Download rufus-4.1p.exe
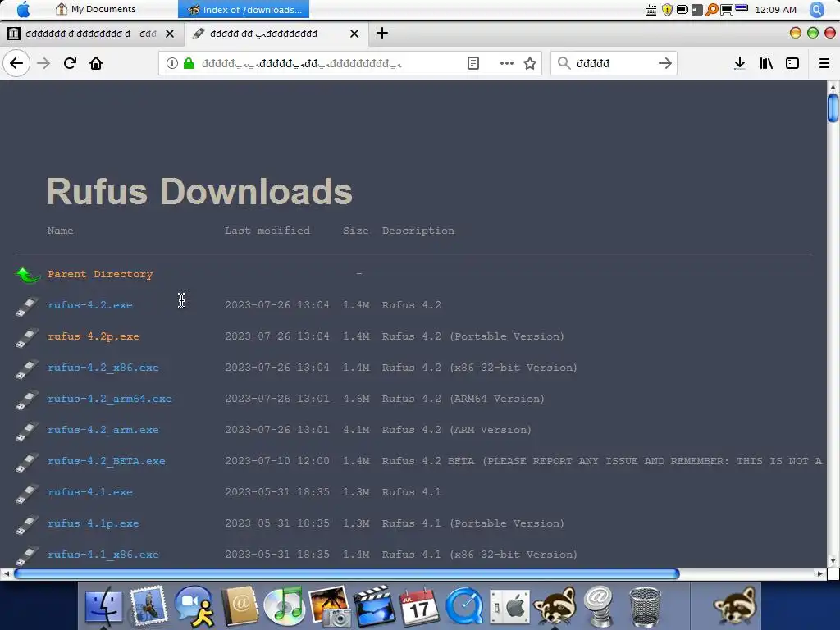The image size is (840, 630). [x=94, y=523]
